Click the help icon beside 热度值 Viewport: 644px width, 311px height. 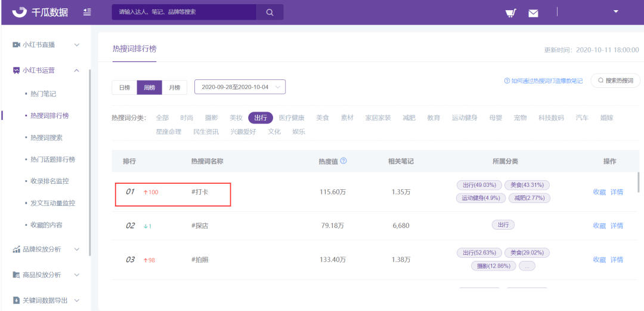[343, 161]
